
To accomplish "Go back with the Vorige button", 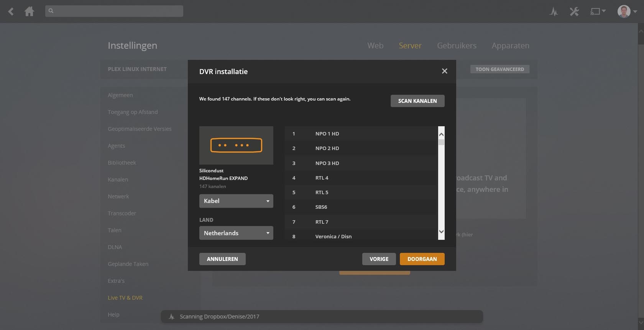I will (379, 259).
